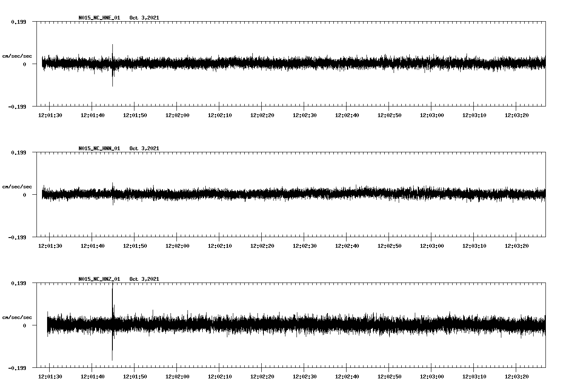The image size is (576, 392).
Task: Click cm/sec/sec unit label on HNN plot
Action: pos(17,187)
